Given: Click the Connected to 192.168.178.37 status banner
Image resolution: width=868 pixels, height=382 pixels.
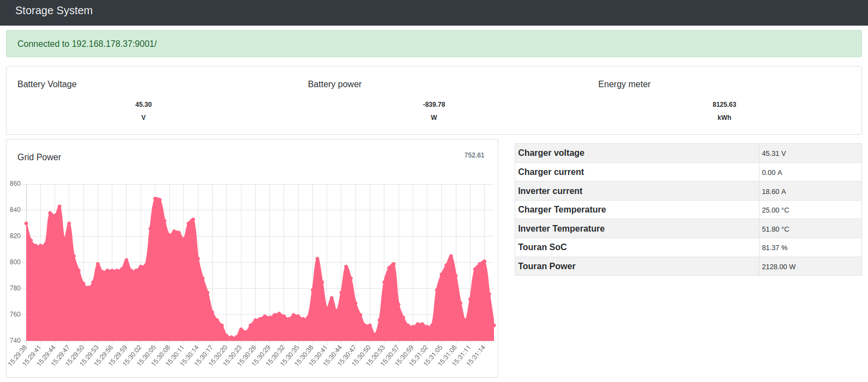Looking at the screenshot, I should [x=87, y=44].
